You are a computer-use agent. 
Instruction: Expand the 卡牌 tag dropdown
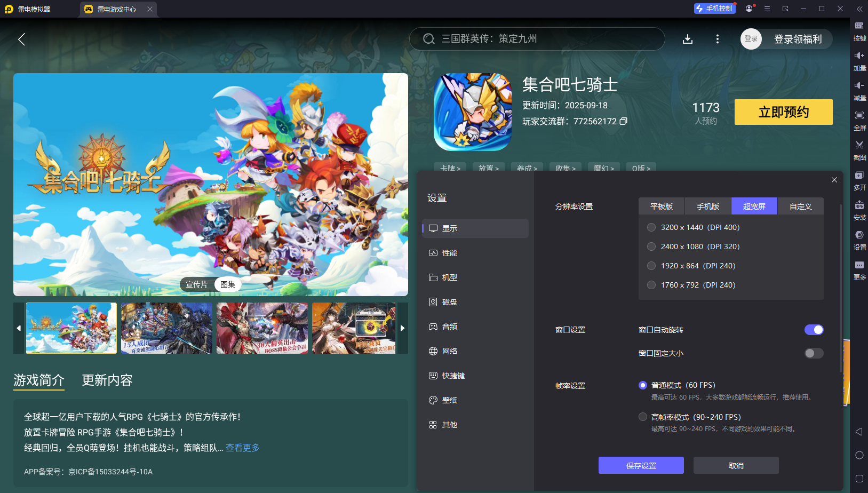[450, 168]
